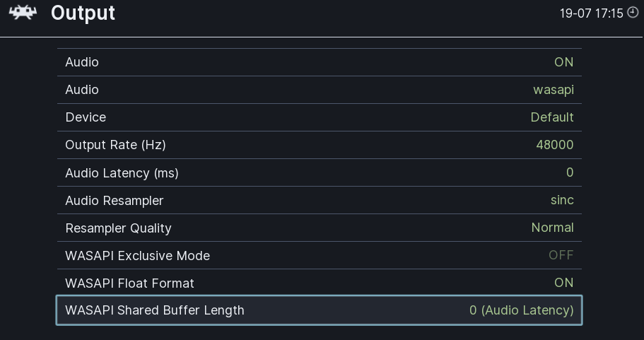Select the WASAPI Shared Buffer Length label
Viewport: 644px width, 340px height.
tap(154, 310)
